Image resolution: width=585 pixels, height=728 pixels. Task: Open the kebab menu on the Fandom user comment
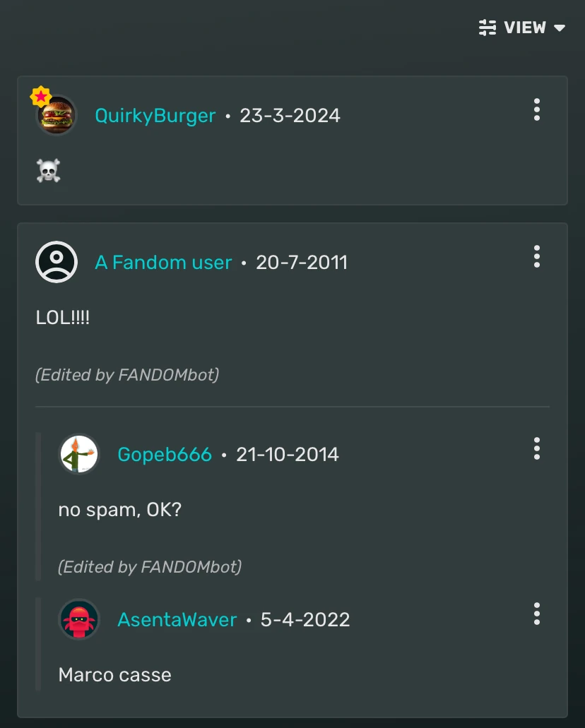click(x=537, y=257)
